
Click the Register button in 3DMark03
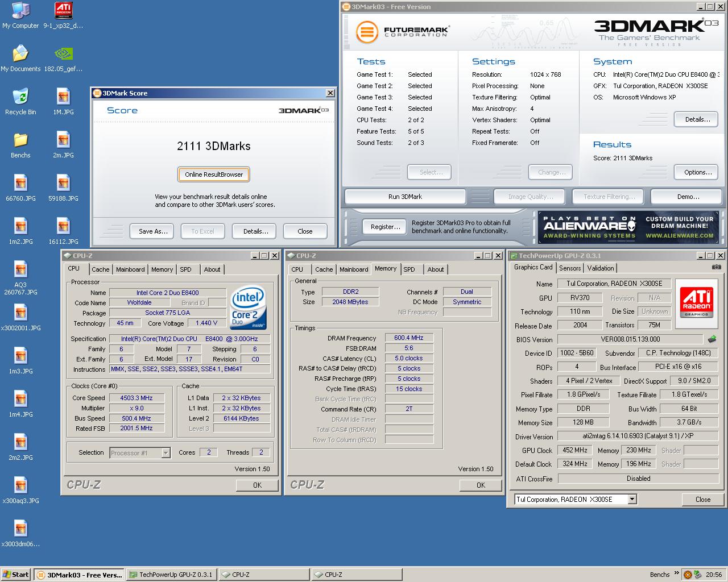pyautogui.click(x=385, y=227)
